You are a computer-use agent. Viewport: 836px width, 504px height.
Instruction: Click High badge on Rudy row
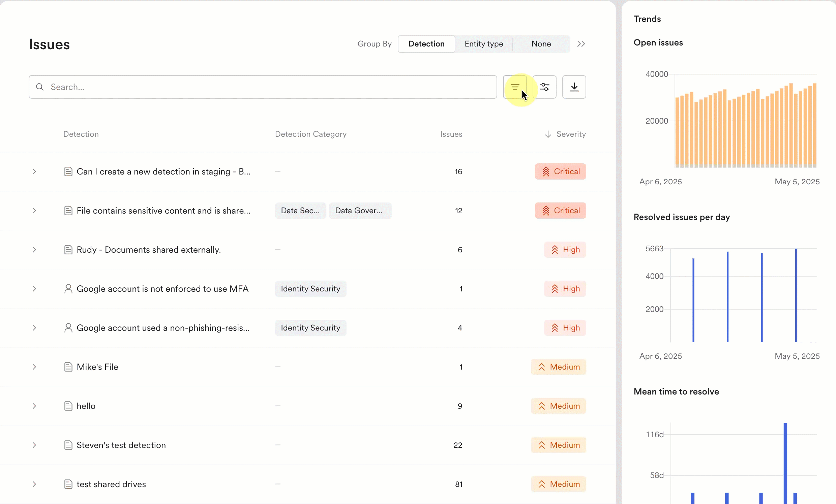(565, 250)
